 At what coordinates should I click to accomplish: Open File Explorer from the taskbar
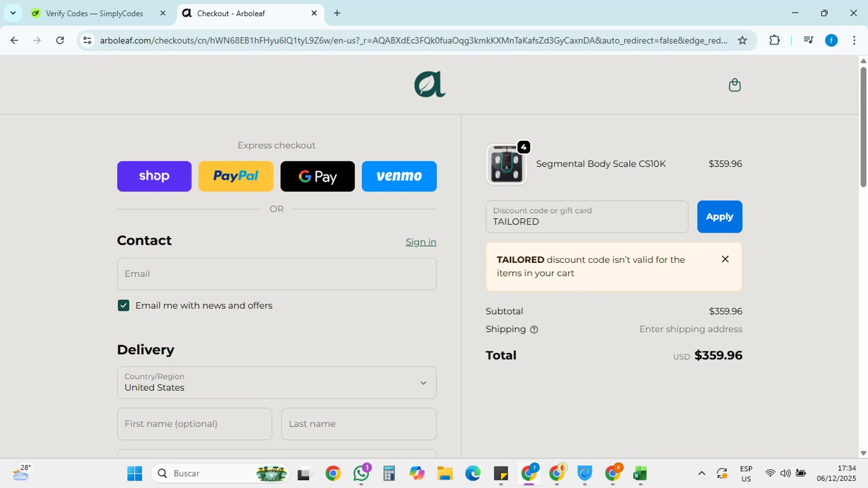point(444,474)
